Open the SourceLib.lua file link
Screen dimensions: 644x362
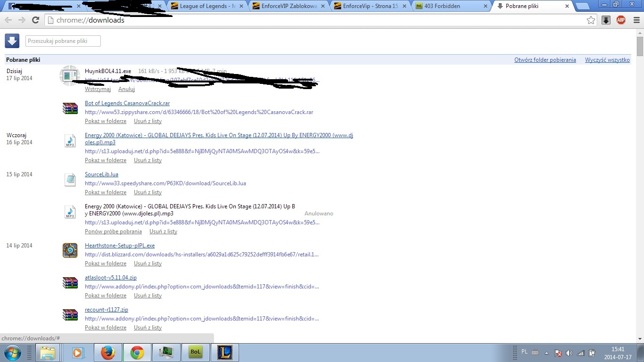pyautogui.click(x=101, y=174)
